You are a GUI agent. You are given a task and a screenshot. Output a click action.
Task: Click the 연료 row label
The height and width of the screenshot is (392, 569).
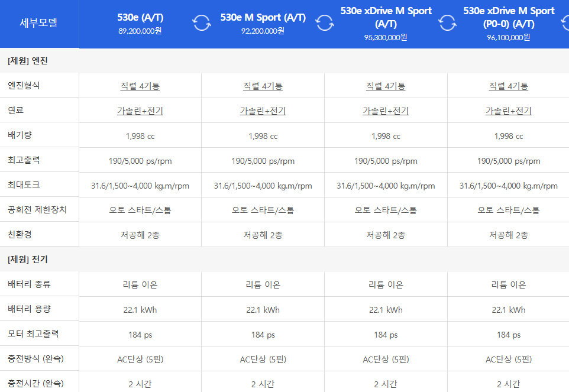(x=15, y=110)
